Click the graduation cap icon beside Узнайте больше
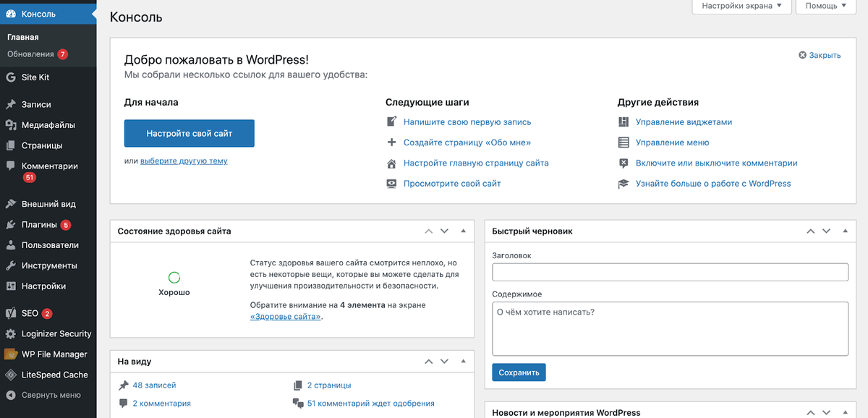This screenshot has height=418, width=868. click(x=624, y=184)
